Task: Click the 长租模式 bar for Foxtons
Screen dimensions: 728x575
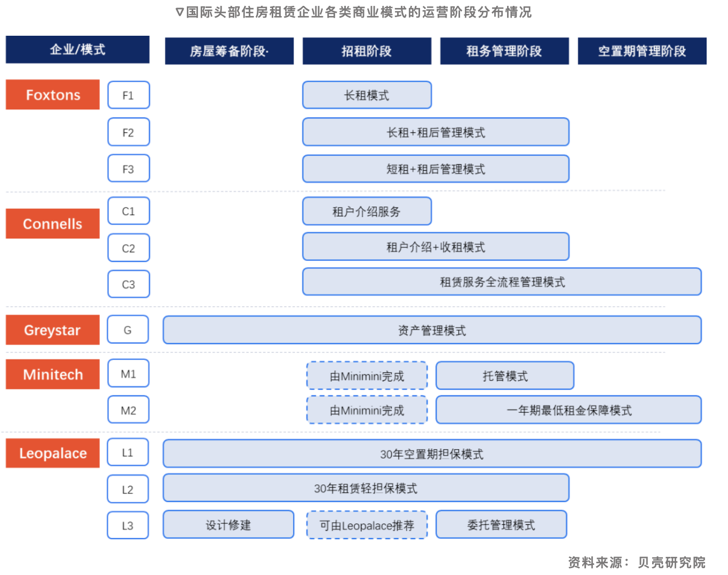Action: [x=367, y=94]
